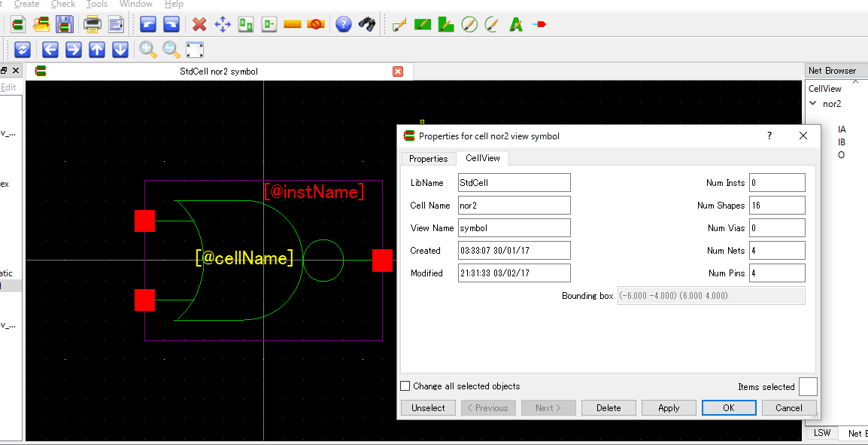
Task: Click the Apply button
Action: tap(669, 408)
